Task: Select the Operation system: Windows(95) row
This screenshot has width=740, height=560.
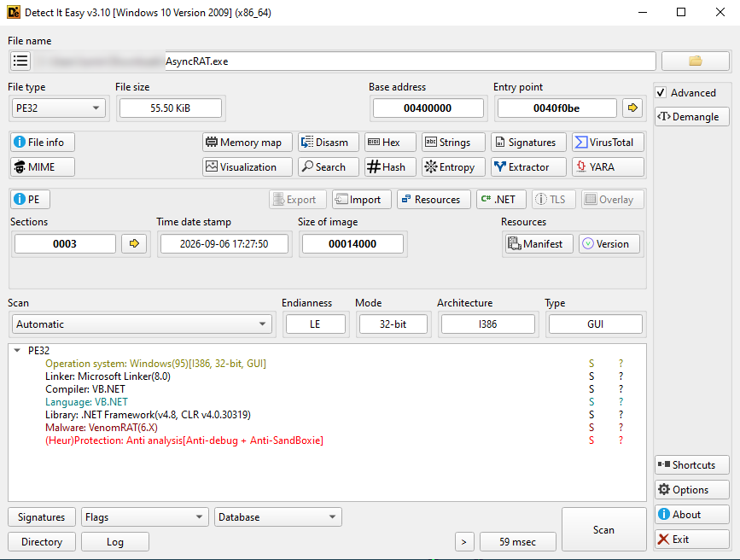Action: click(327, 364)
